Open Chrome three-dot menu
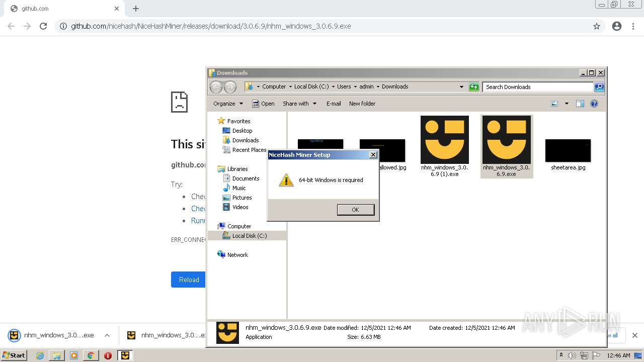 [x=633, y=26]
